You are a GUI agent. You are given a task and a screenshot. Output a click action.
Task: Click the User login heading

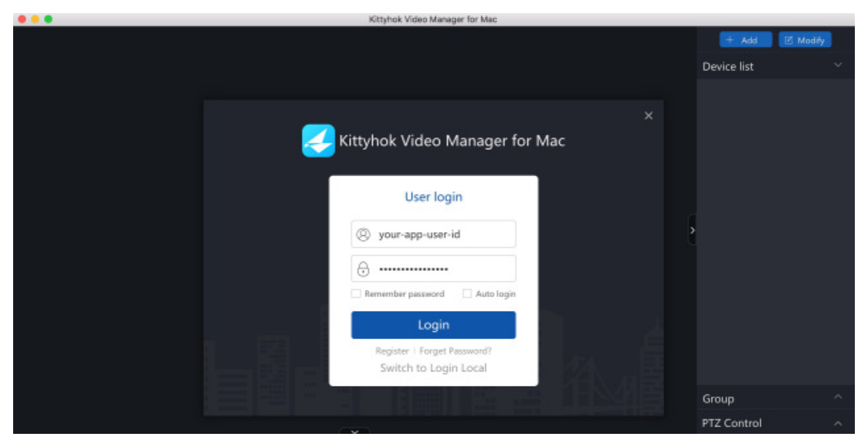click(434, 197)
